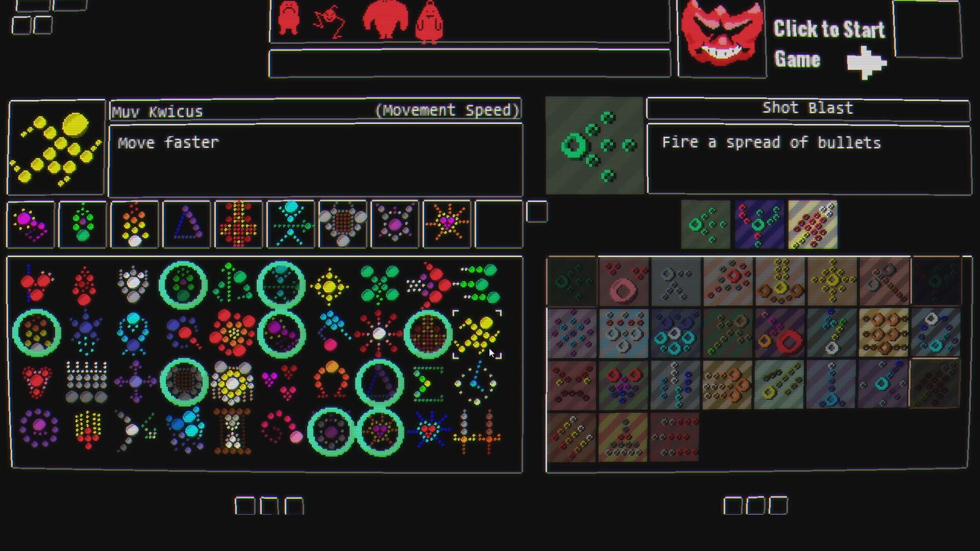
Task: Choose the yellow cross-shaped ring weapon tile
Action: [832, 281]
